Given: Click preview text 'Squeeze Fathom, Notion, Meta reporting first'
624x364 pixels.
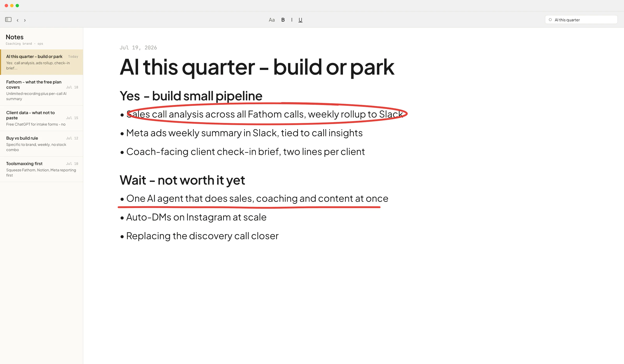Looking at the screenshot, I should click(x=41, y=173).
